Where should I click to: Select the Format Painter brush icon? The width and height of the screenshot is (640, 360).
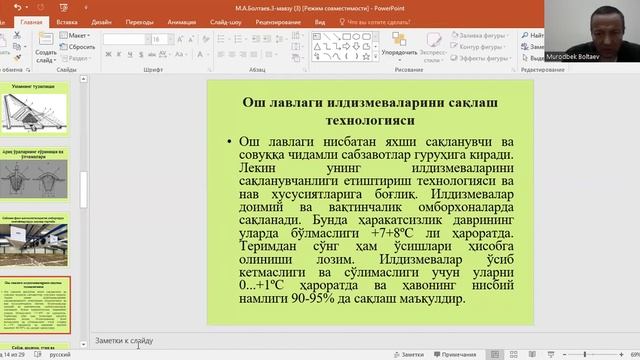point(17,58)
